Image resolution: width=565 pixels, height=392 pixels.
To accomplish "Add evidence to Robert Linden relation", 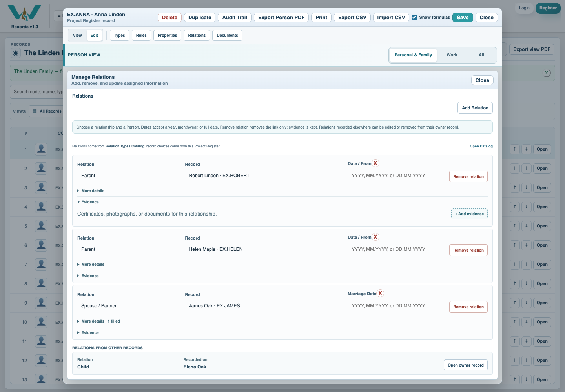I will 469,214.
